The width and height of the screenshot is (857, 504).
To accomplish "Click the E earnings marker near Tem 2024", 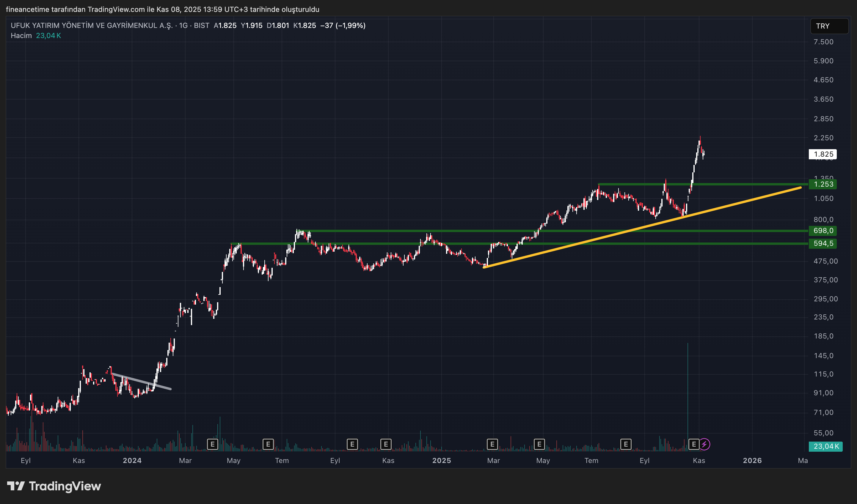I will coord(268,444).
